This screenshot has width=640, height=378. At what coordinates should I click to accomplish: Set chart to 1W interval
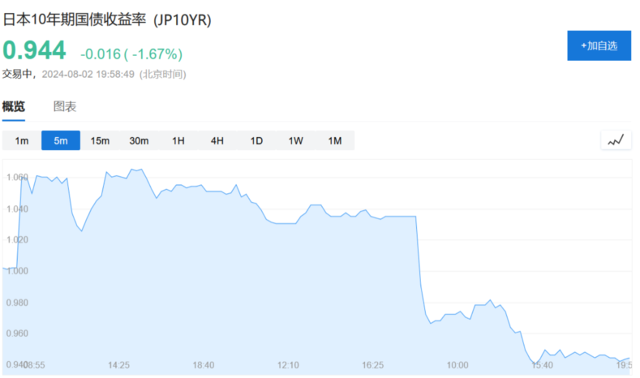tap(296, 140)
